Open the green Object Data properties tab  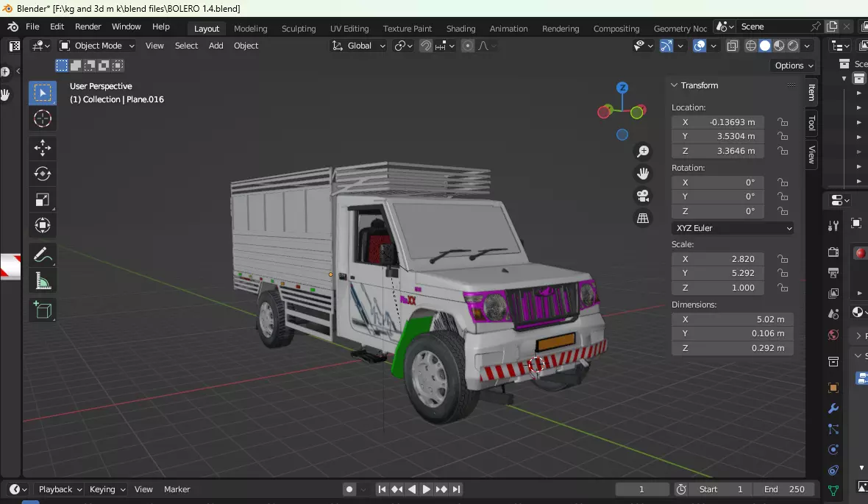click(833, 490)
